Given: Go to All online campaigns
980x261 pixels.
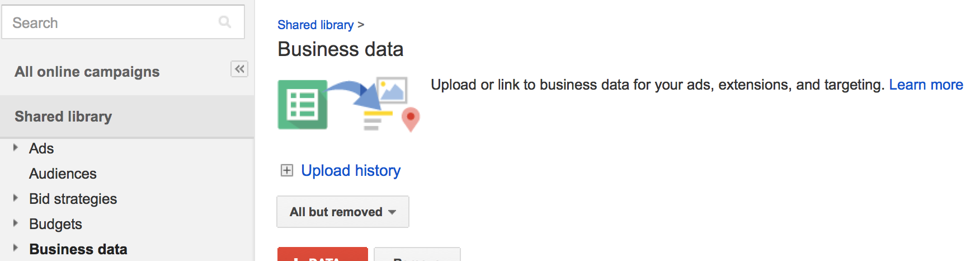Looking at the screenshot, I should (87, 72).
